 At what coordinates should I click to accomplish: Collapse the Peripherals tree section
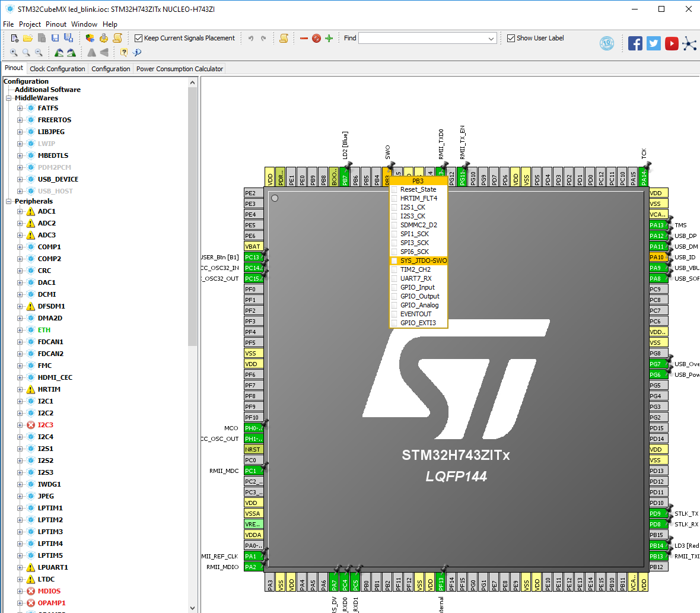coord(8,201)
